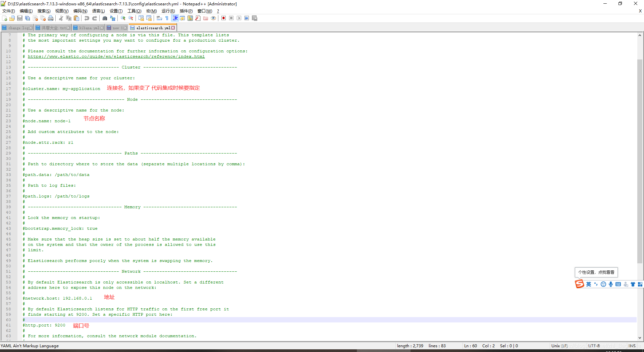644x352 pixels.
Task: Open the 视图(V) menu
Action: point(62,11)
